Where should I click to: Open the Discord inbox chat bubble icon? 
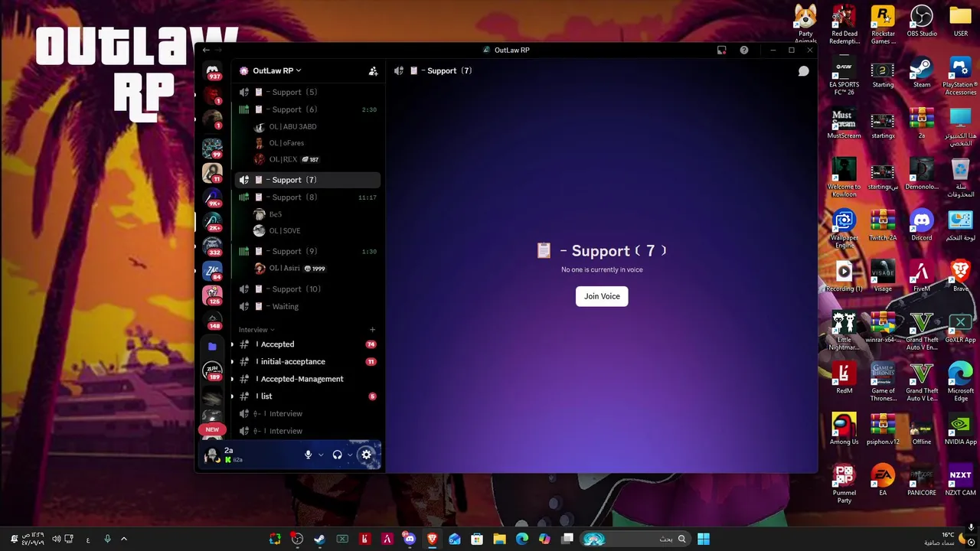(803, 70)
